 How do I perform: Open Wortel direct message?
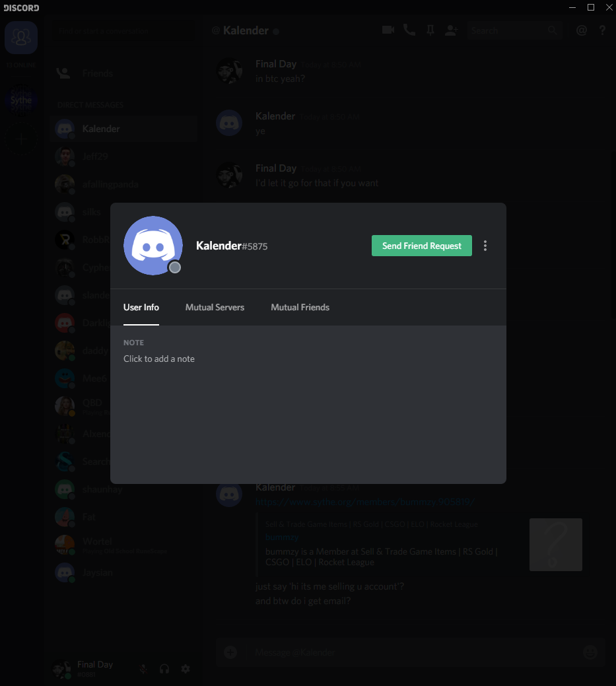pos(123,545)
